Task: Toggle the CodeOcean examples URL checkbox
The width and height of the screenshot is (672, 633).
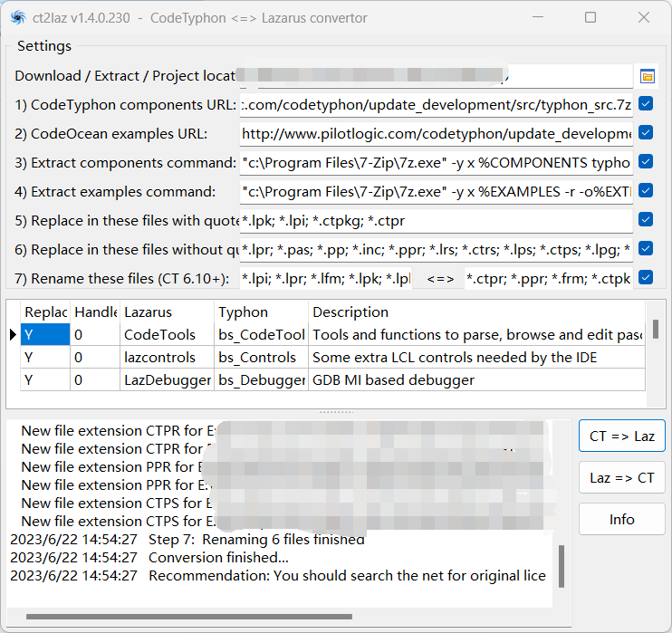Action: pyautogui.click(x=646, y=133)
